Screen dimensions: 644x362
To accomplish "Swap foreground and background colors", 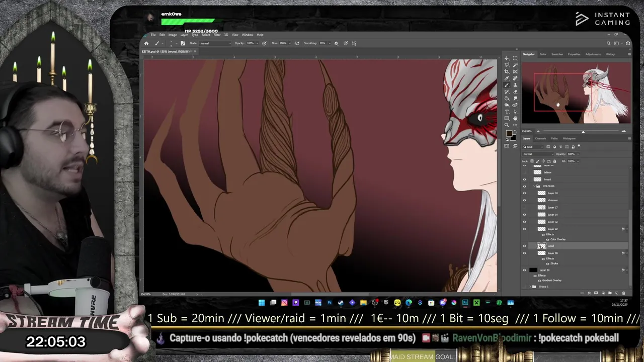I will (x=515, y=131).
